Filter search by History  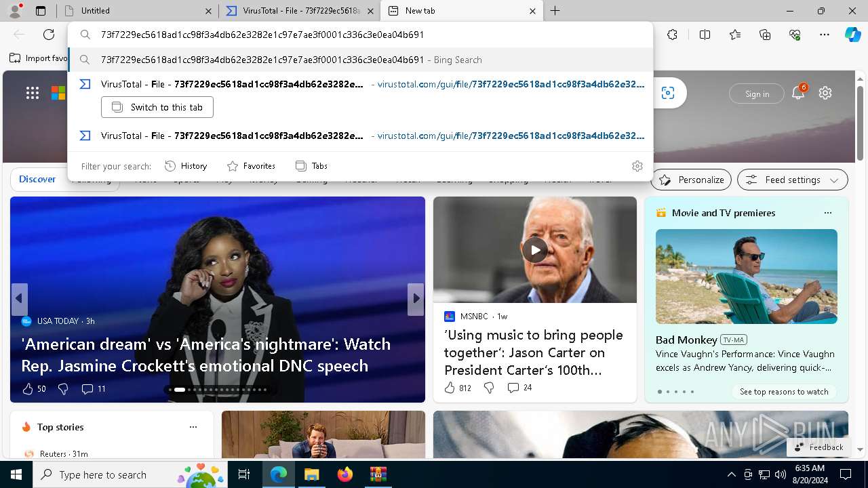click(186, 166)
